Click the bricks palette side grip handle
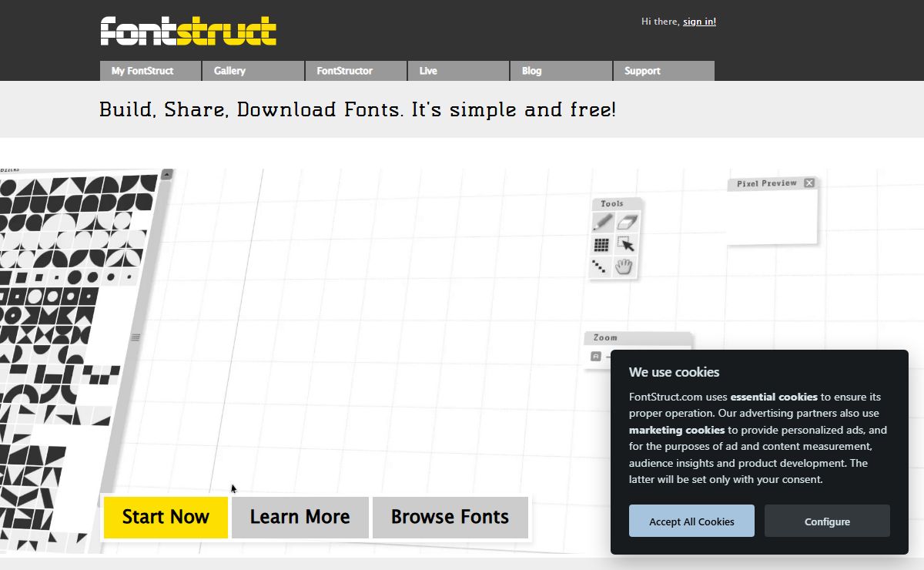 point(136,337)
